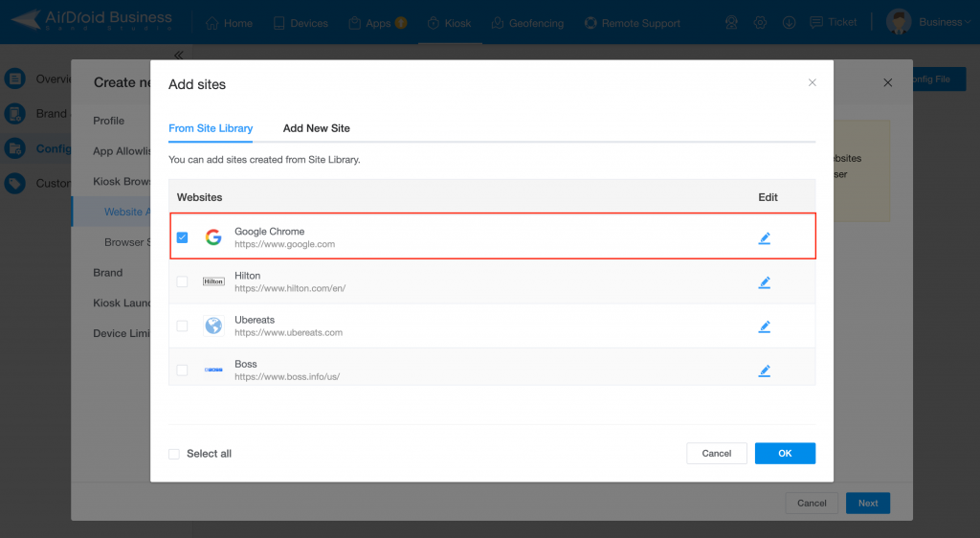Switch to the From Site Library tab
The image size is (980, 538).
(211, 128)
